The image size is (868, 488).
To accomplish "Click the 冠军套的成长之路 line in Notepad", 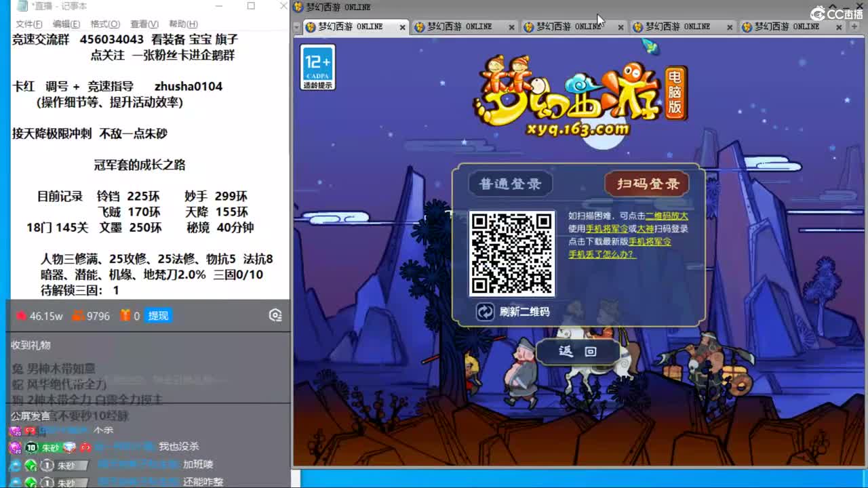I will coord(140,165).
